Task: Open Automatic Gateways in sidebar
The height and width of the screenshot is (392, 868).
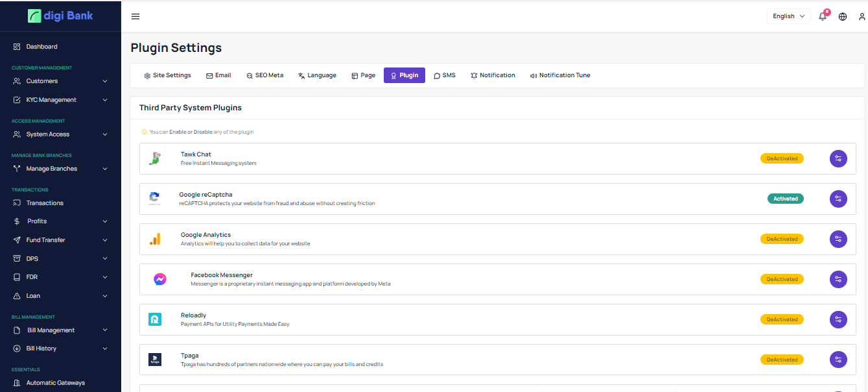Action: [55, 383]
